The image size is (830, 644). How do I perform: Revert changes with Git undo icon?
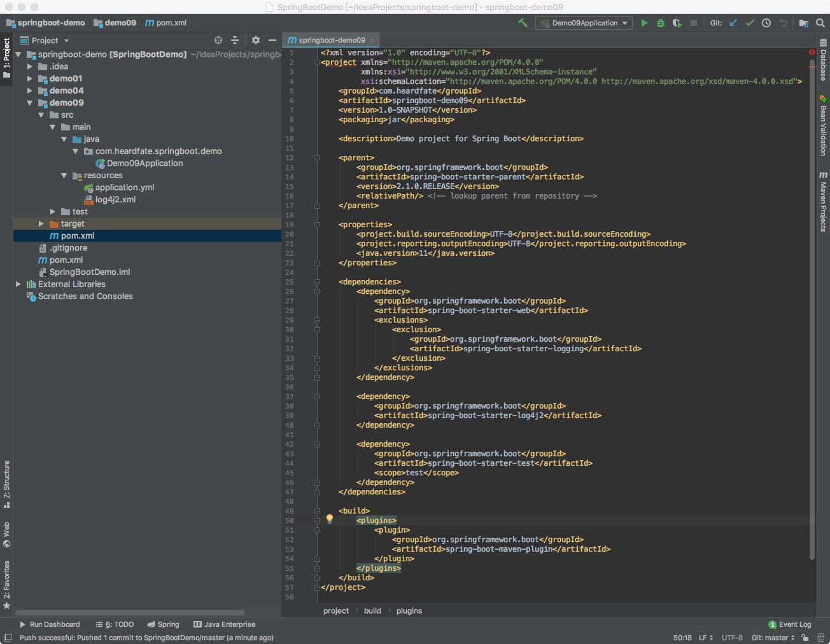tap(783, 23)
